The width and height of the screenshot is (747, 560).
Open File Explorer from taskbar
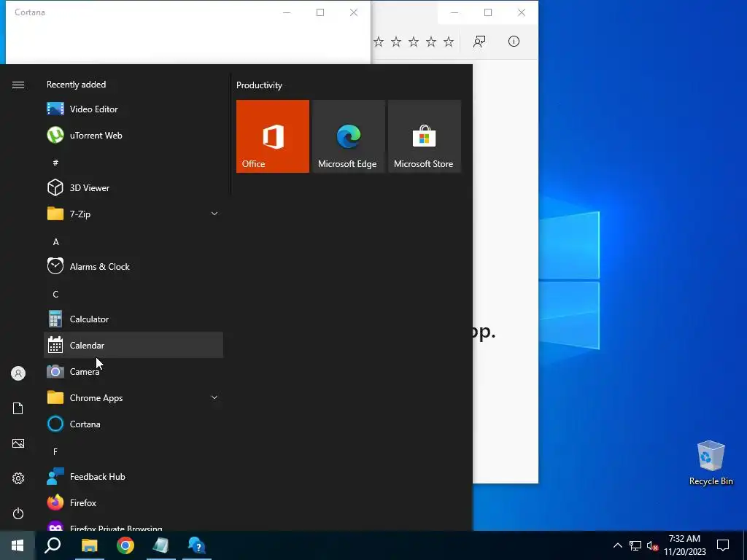click(x=89, y=545)
